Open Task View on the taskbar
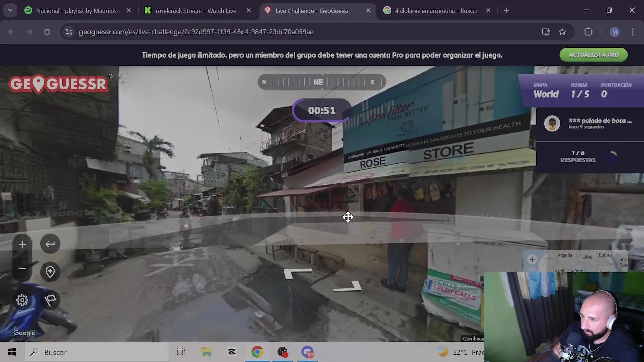 pos(181,352)
